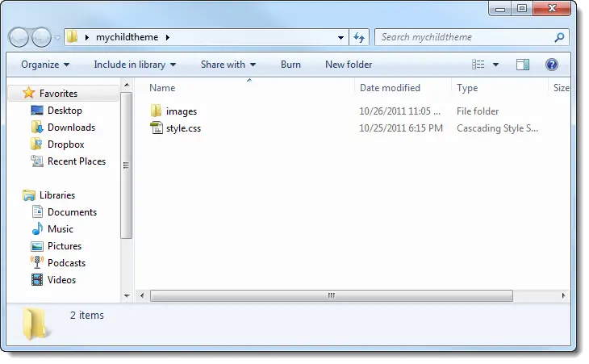Click mychildtheme in the address bar

127,37
